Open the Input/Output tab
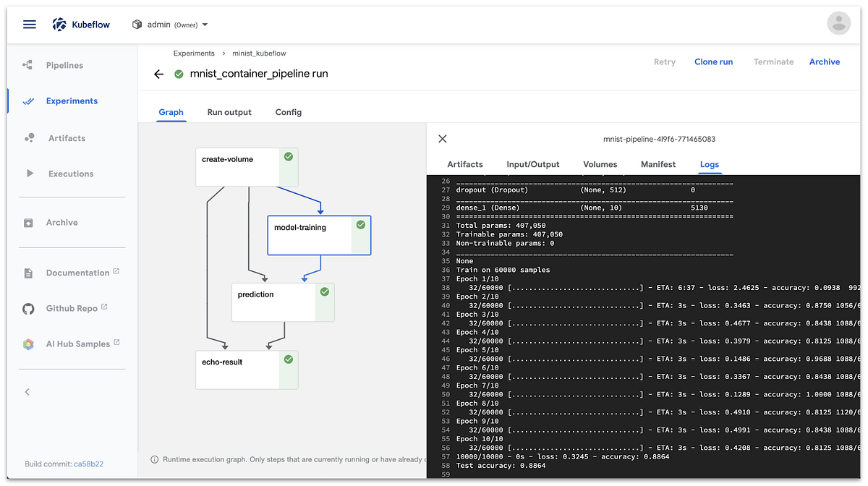The image size is (868, 486). click(532, 164)
